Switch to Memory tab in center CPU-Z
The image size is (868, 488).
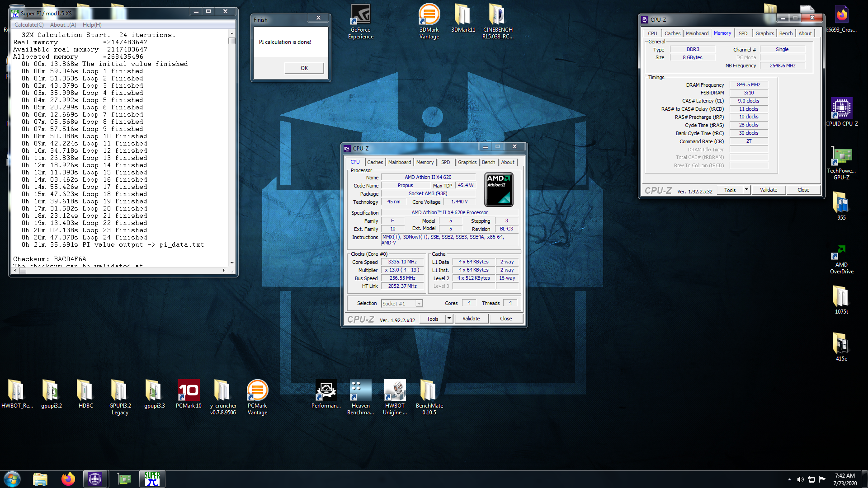point(425,162)
